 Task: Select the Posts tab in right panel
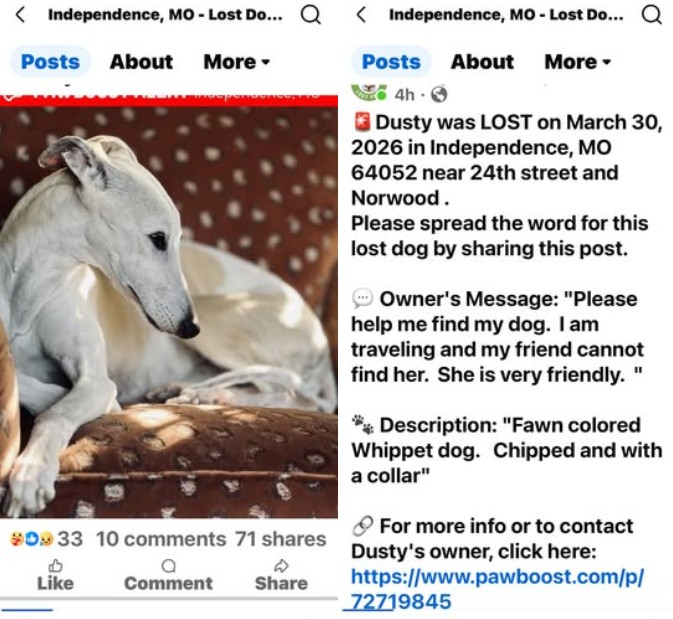tap(391, 62)
